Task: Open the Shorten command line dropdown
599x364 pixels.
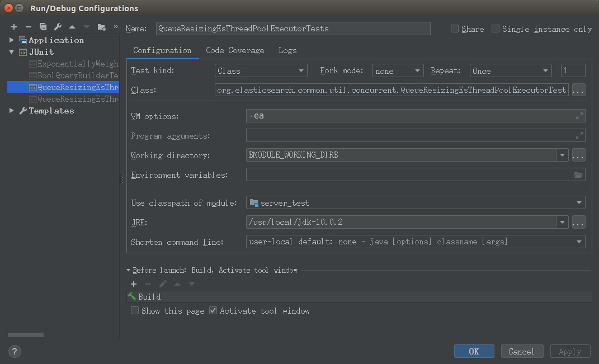Action: (x=416, y=242)
